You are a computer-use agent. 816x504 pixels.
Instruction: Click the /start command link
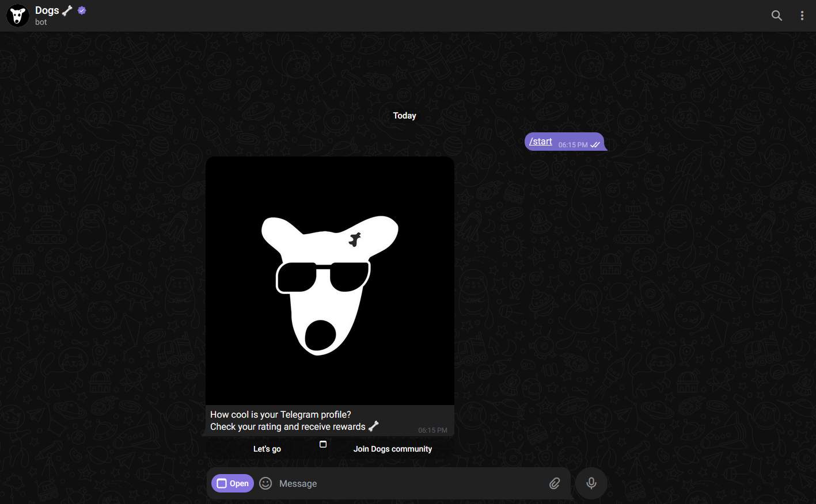pos(541,142)
